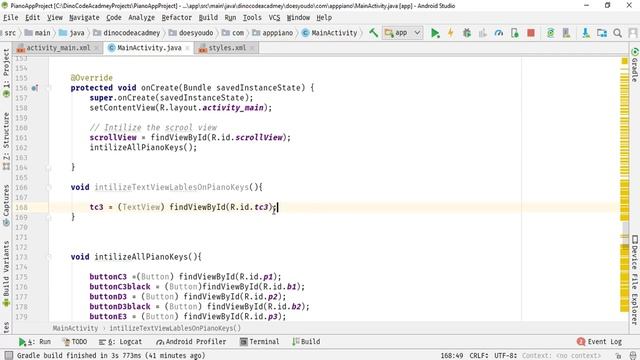
Task: Click the Run with Coverage icon
Action: [482, 33]
